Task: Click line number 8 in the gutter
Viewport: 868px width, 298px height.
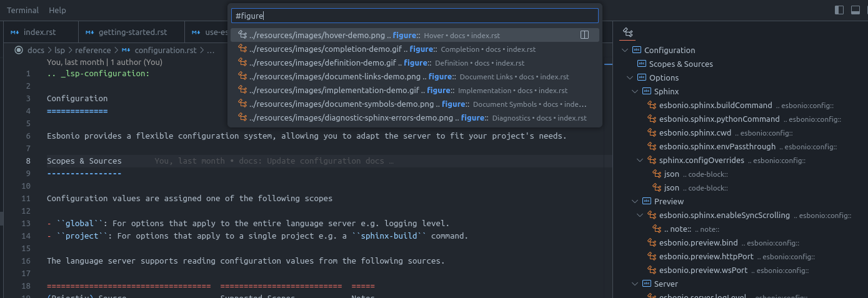Action: click(x=27, y=161)
